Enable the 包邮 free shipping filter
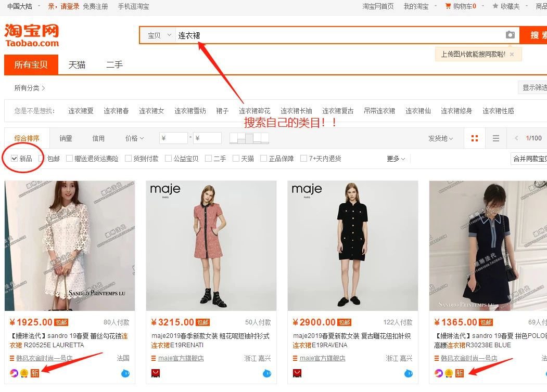The height and width of the screenshot is (392, 547). (42, 158)
